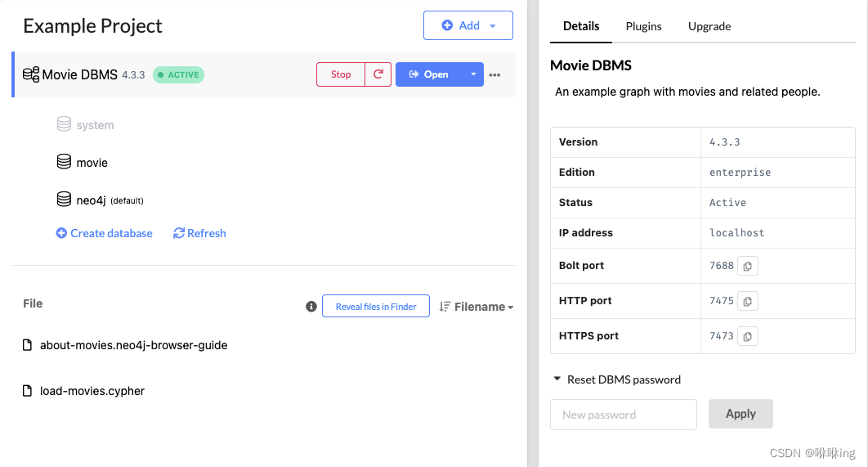Image resolution: width=868 pixels, height=467 pixels.
Task: Open the Add dropdown caret
Action: click(x=493, y=25)
